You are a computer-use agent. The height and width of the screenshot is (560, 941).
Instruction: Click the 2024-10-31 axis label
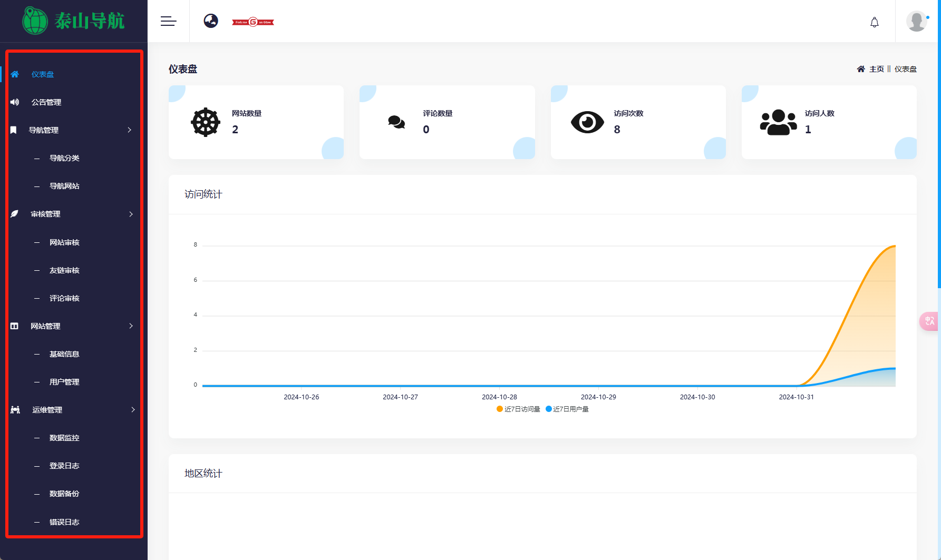[796, 397]
